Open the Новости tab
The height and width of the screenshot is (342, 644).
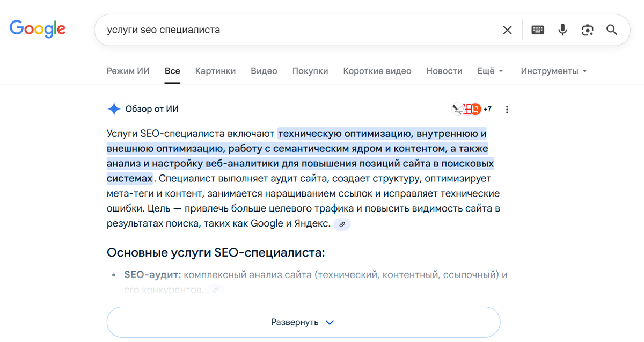[444, 71]
